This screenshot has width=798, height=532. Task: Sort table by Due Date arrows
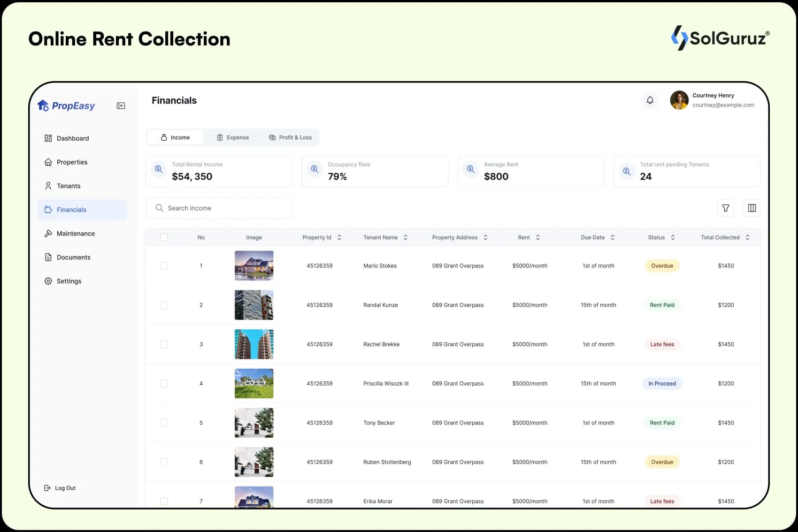[x=613, y=237]
